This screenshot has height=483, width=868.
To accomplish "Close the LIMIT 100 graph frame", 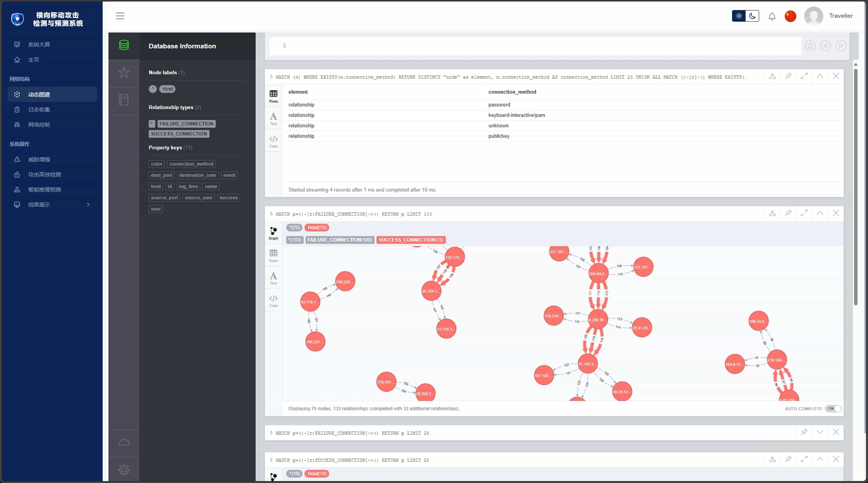I will coord(836,213).
